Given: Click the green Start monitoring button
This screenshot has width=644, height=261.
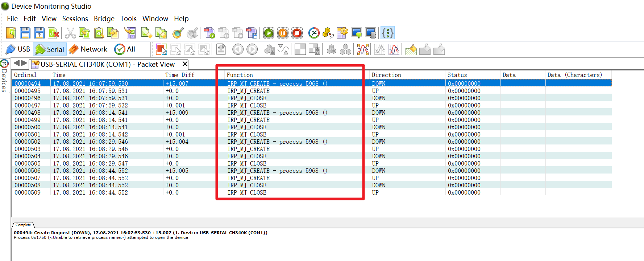Looking at the screenshot, I should pos(269,33).
